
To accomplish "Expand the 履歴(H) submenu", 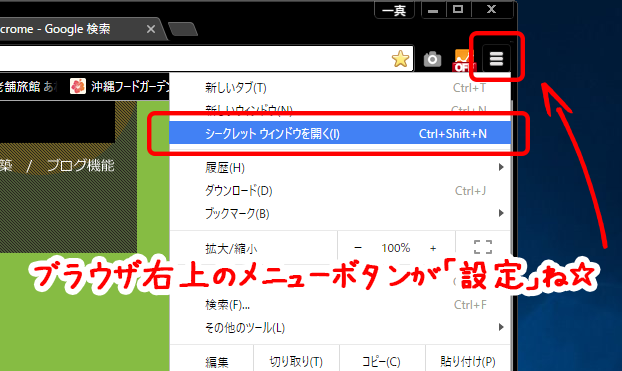I will click(x=340, y=168).
